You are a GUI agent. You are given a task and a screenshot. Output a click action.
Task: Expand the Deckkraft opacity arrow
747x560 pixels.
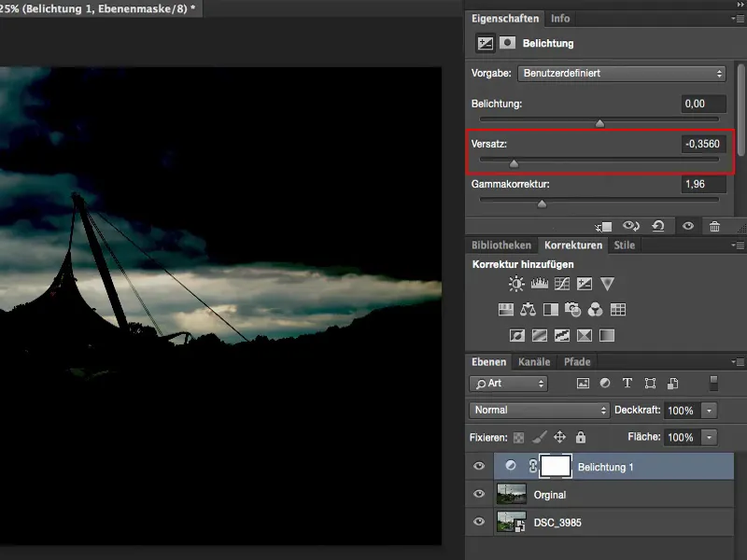(x=710, y=410)
